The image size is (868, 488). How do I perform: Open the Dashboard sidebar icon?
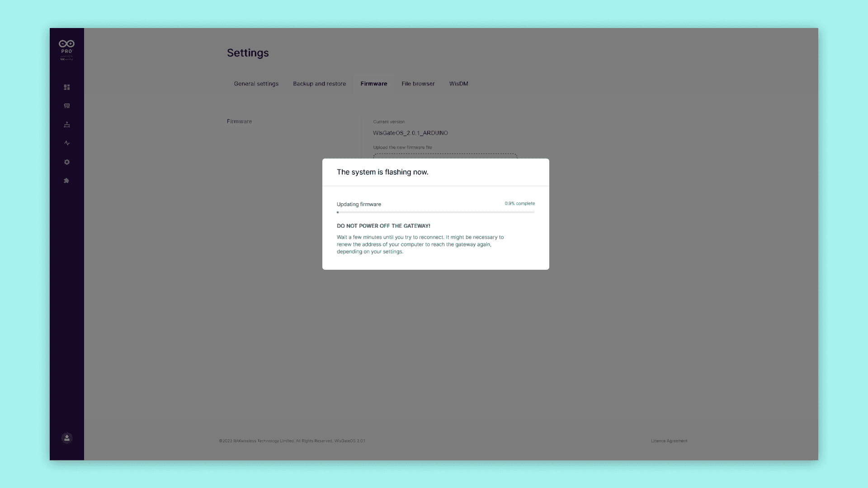pyautogui.click(x=67, y=87)
